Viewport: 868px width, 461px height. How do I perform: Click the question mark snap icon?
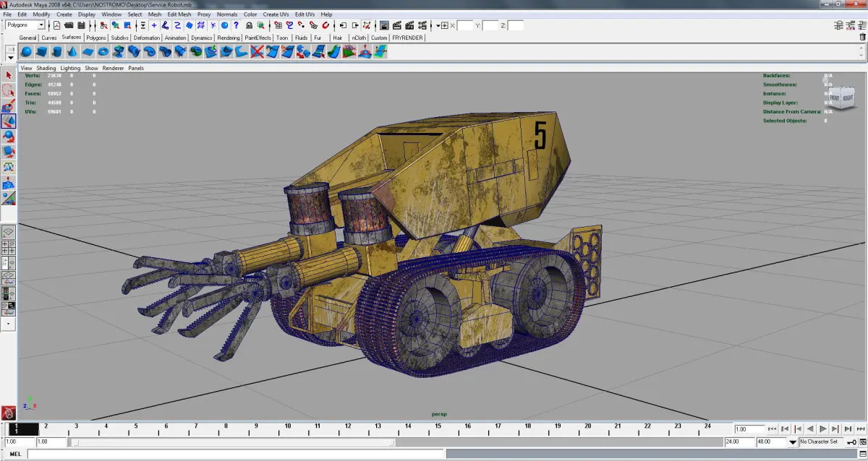click(236, 25)
